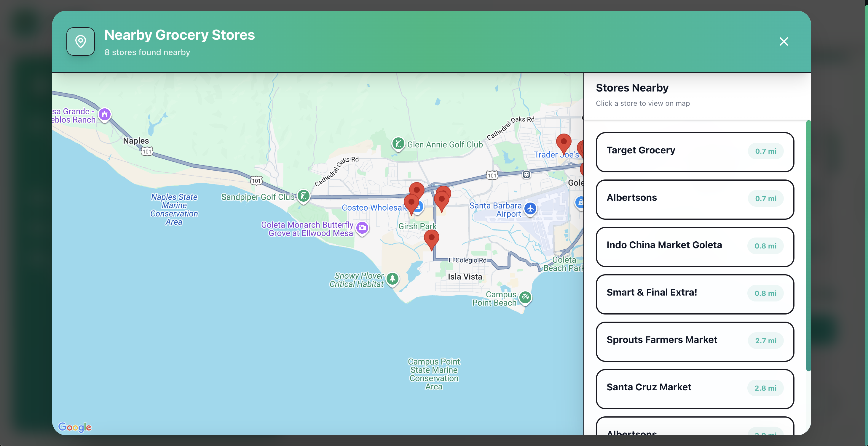Click the train station icon on 101
The width and height of the screenshot is (868, 446).
[526, 174]
